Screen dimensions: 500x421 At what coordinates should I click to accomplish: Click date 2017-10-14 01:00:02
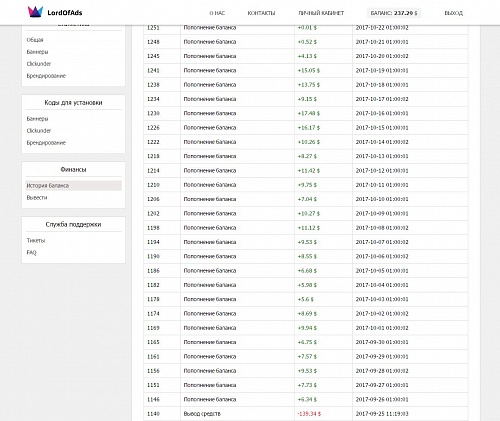click(x=382, y=142)
